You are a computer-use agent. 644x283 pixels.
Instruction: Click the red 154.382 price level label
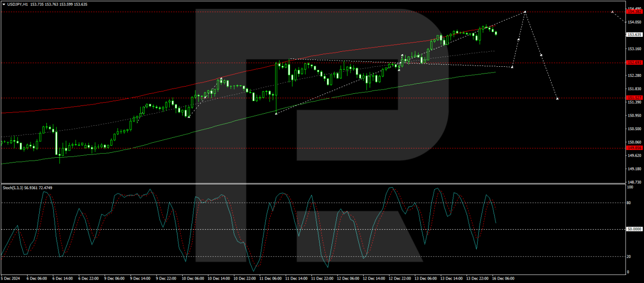point(634,12)
